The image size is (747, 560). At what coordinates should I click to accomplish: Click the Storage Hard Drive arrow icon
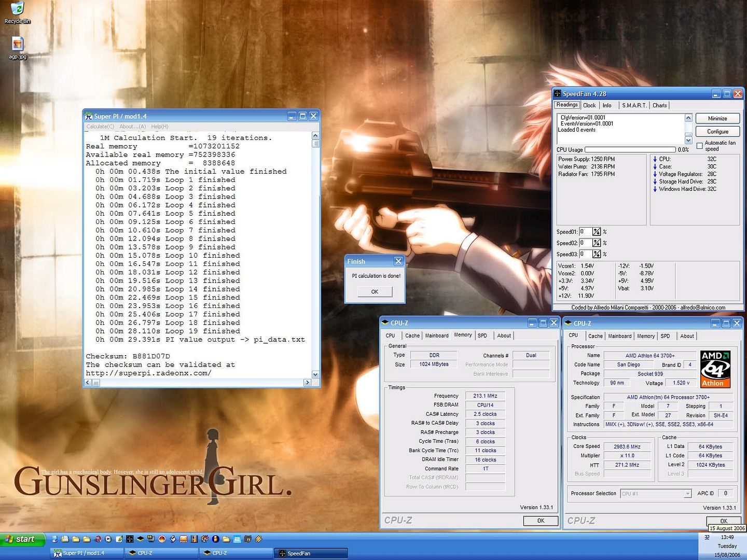pyautogui.click(x=655, y=181)
